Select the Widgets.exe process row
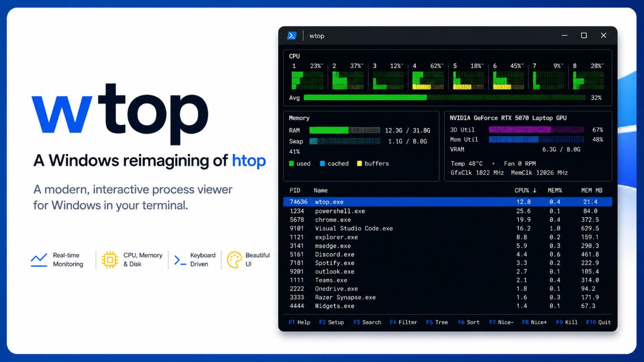 click(447, 306)
